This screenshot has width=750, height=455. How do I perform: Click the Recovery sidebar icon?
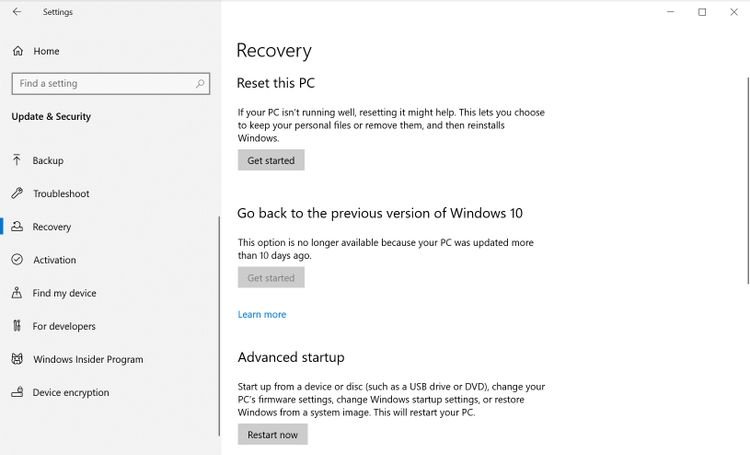point(17,226)
